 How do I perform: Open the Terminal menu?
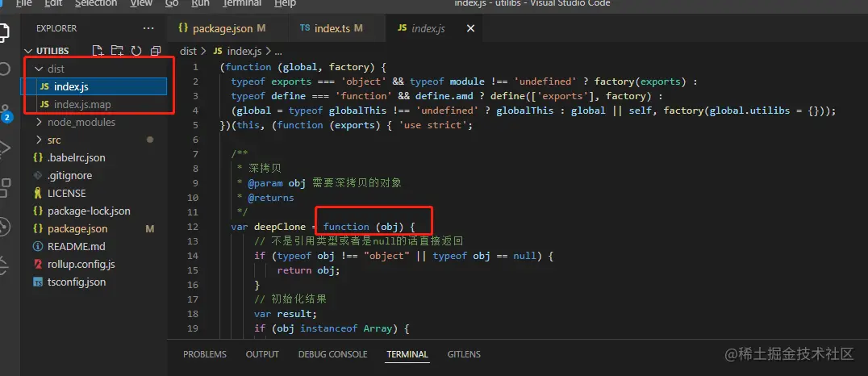[242, 3]
